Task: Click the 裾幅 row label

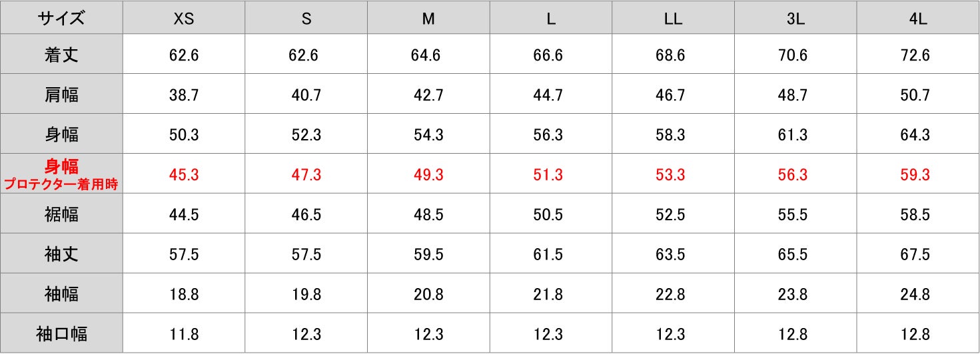Action: [61, 214]
